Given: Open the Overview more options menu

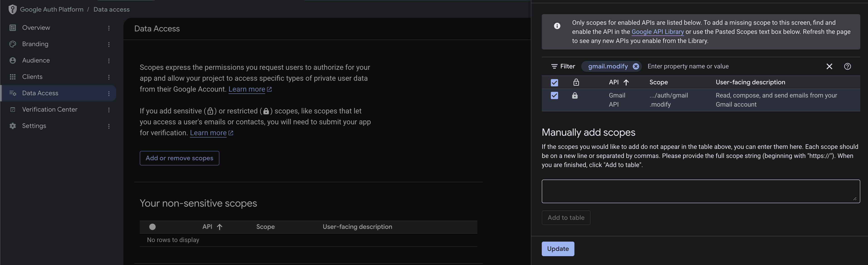Looking at the screenshot, I should click(x=109, y=28).
